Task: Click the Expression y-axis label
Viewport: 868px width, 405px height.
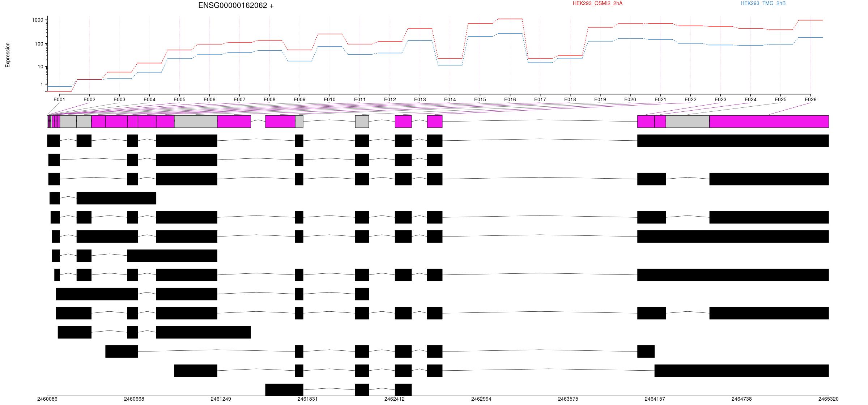Action: pyautogui.click(x=8, y=55)
